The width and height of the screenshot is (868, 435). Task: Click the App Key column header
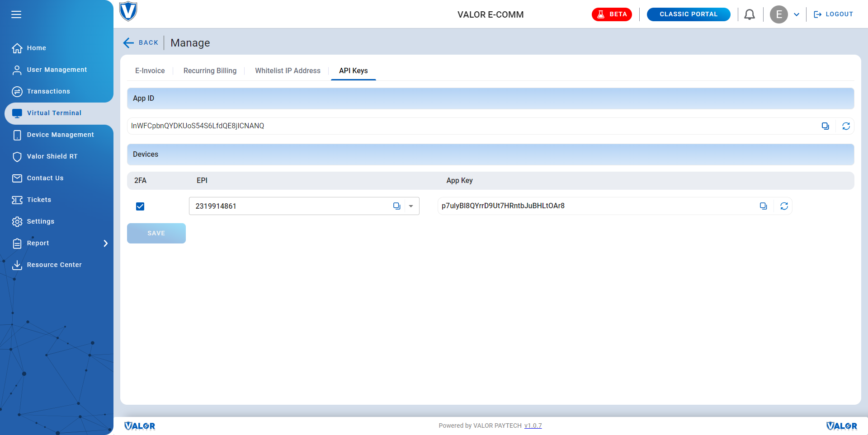[x=459, y=180]
